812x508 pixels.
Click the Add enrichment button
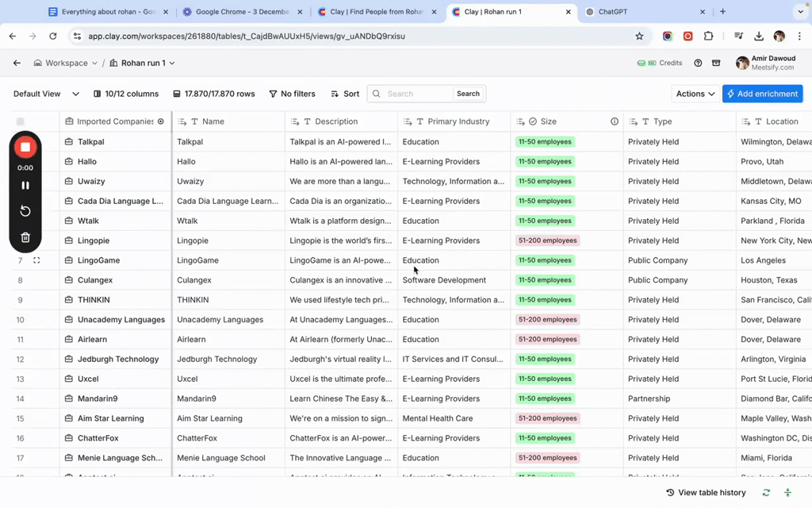tap(762, 94)
